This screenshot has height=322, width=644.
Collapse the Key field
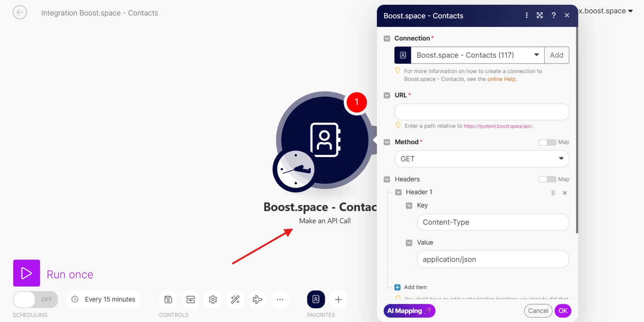(409, 206)
